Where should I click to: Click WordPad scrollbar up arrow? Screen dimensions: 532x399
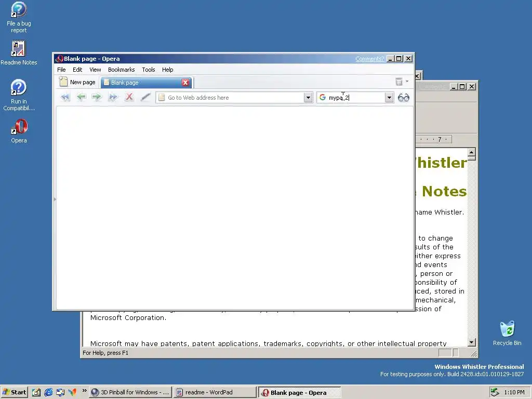pyautogui.click(x=471, y=152)
